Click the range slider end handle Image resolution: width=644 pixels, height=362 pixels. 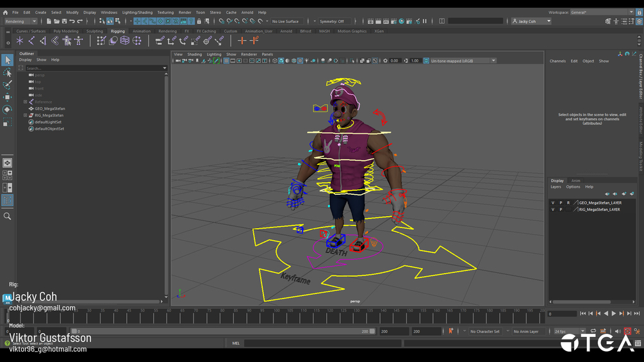(372, 331)
